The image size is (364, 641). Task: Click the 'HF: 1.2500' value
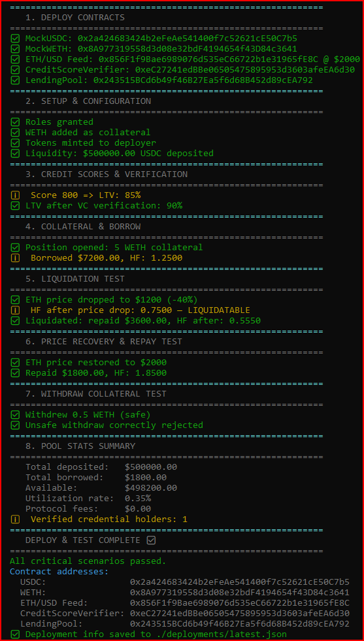click(156, 258)
